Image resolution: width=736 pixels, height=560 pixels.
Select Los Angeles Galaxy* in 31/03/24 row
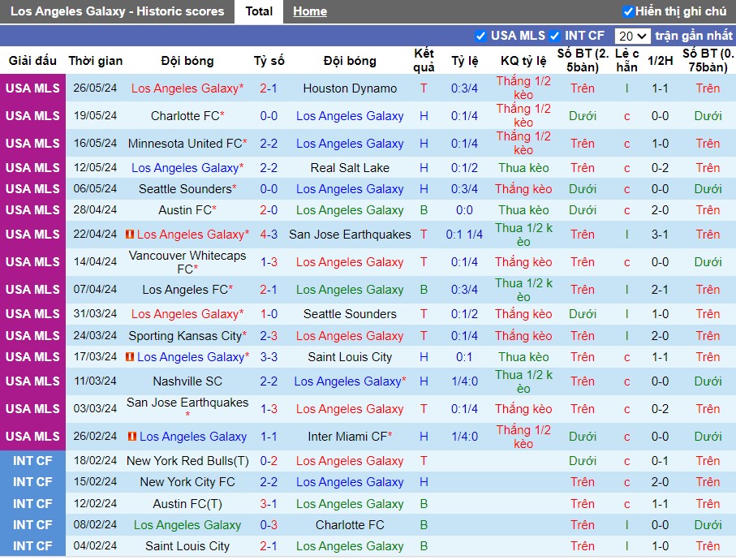point(187,313)
